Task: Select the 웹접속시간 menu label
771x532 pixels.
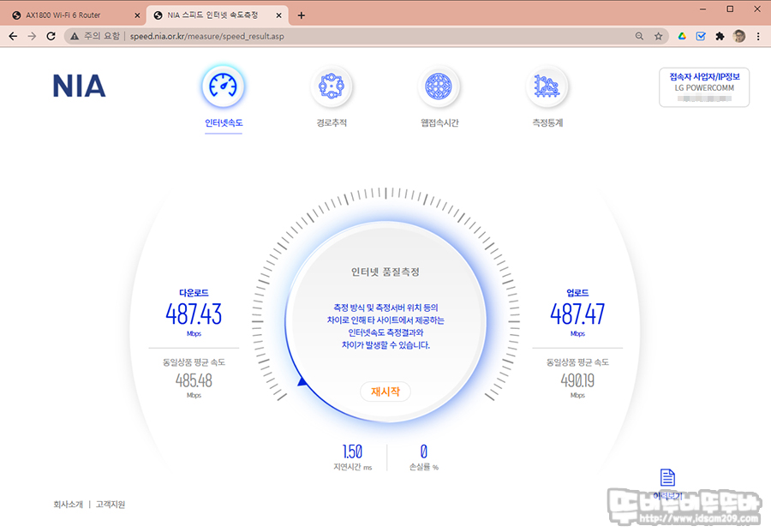Action: click(439, 123)
